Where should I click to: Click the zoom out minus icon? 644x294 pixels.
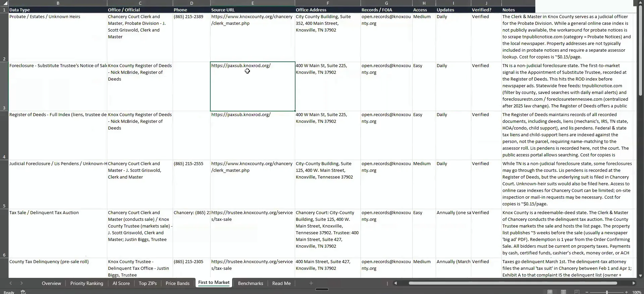tap(587, 292)
